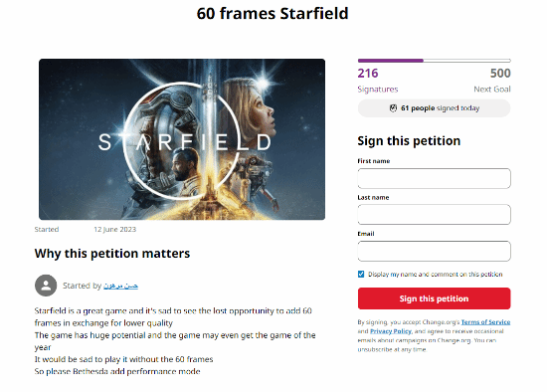
Task: Open the Privacy Policy link
Action: [391, 331]
